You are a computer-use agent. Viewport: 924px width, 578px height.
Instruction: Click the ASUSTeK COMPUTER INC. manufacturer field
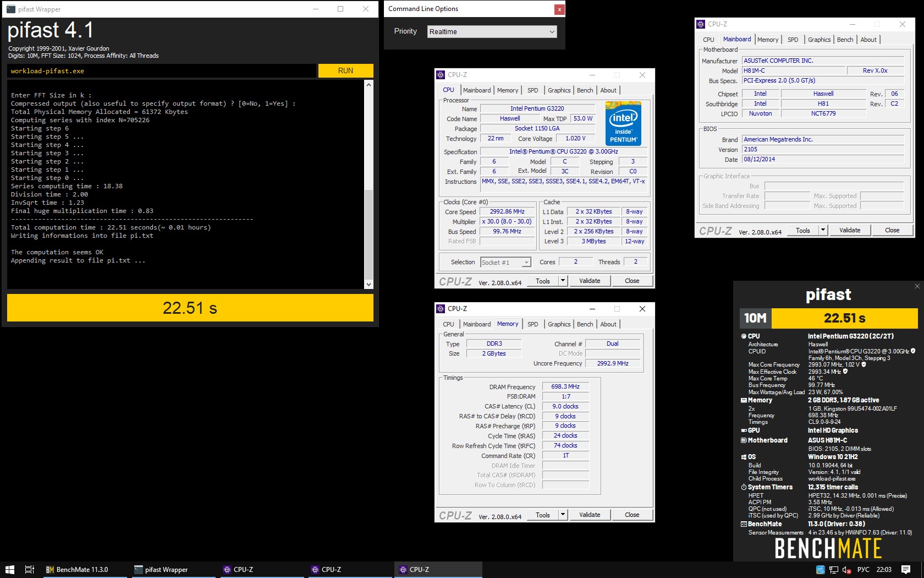823,61
